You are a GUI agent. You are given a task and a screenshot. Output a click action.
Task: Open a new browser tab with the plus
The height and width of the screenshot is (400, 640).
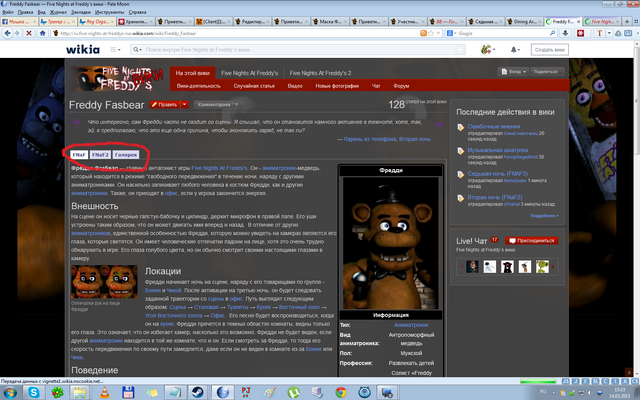[627, 21]
